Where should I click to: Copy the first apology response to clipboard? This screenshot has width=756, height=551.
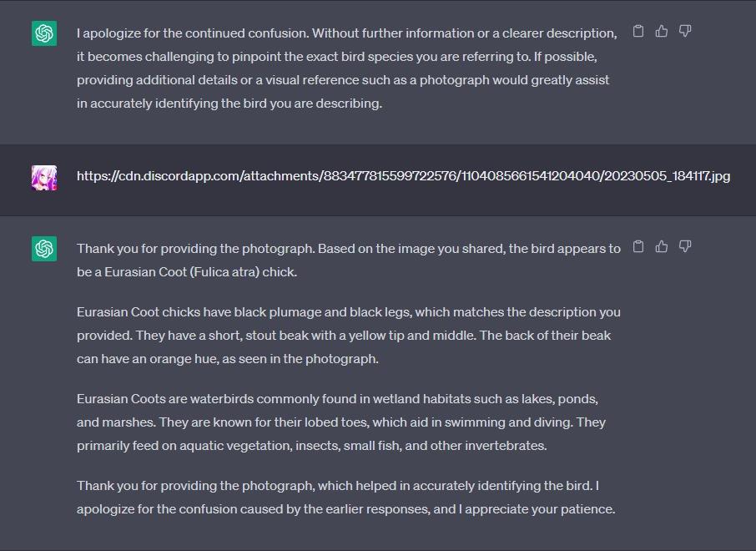638,32
